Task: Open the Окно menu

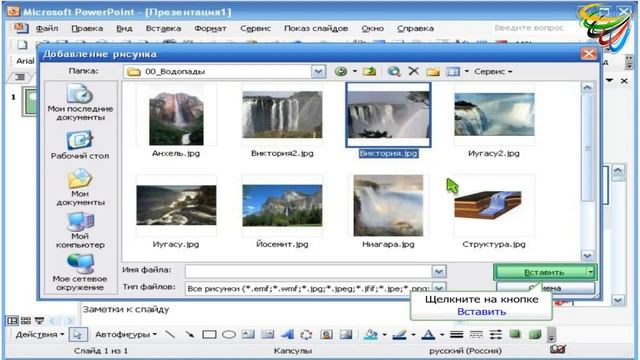Action: pos(372,28)
